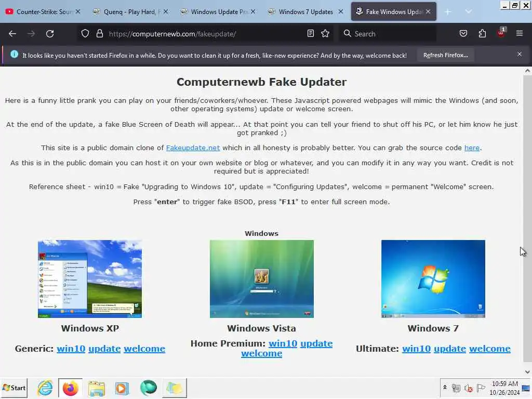
Task: Click the Windows XP screenshot thumbnail
Action: tap(90, 279)
